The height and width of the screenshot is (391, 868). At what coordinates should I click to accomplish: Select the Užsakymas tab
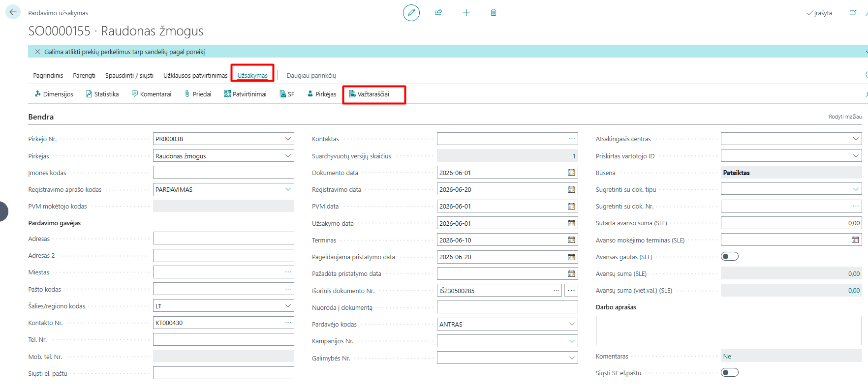[252, 75]
